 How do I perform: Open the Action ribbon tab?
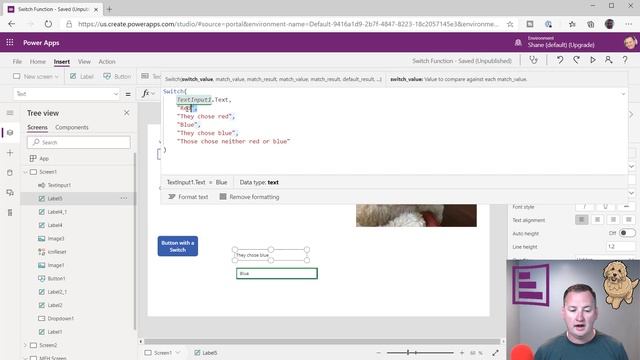point(107,62)
